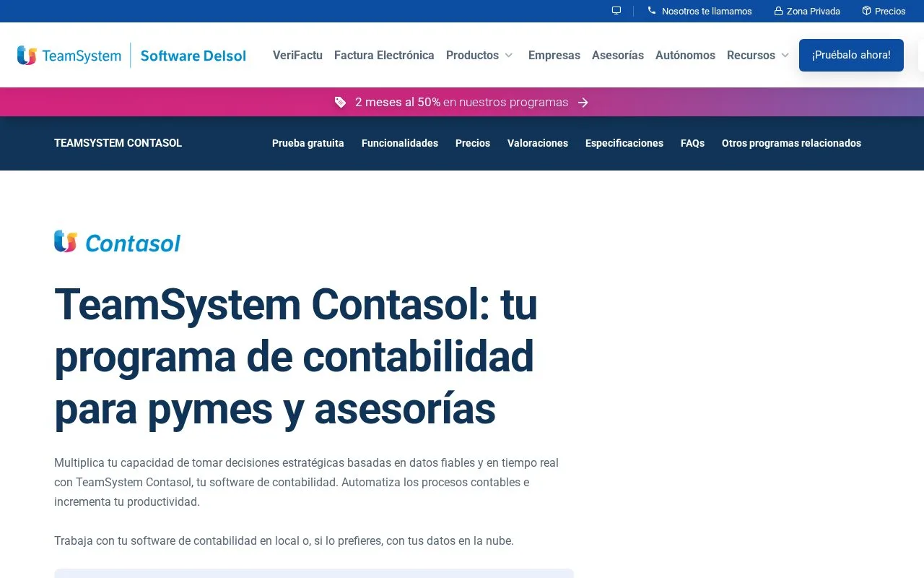Click the Software Delsol logo text
This screenshot has width=924, height=578.
click(x=193, y=56)
